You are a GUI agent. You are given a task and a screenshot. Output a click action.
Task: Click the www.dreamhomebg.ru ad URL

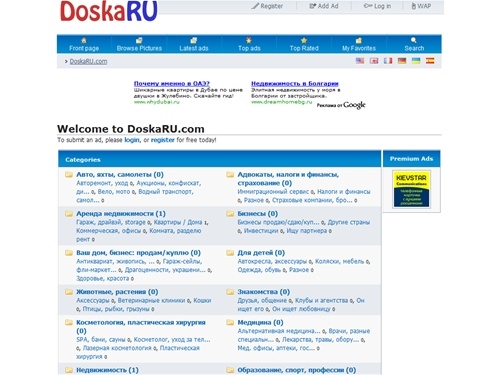282,102
